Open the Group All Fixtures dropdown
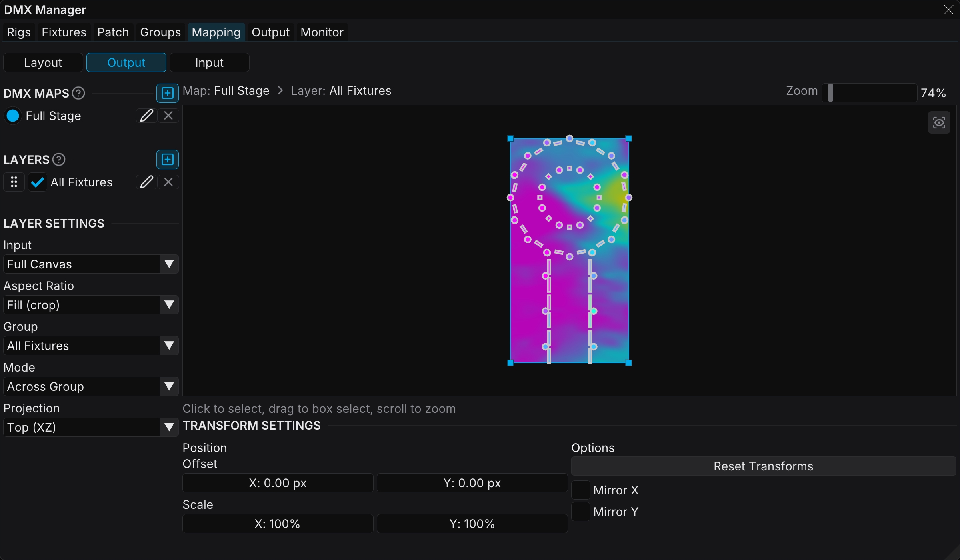The width and height of the screenshot is (960, 560). pyautogui.click(x=91, y=346)
